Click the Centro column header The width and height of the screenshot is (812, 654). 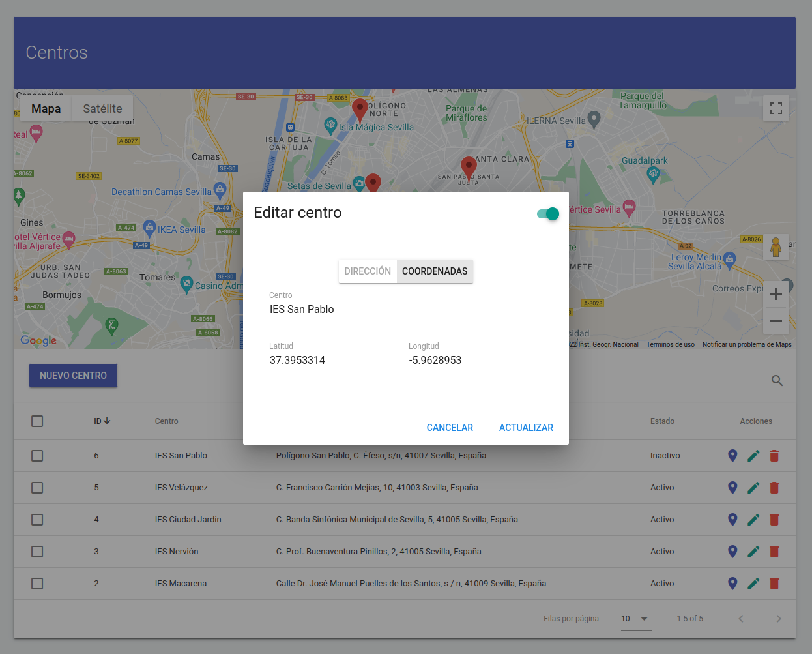tap(166, 421)
